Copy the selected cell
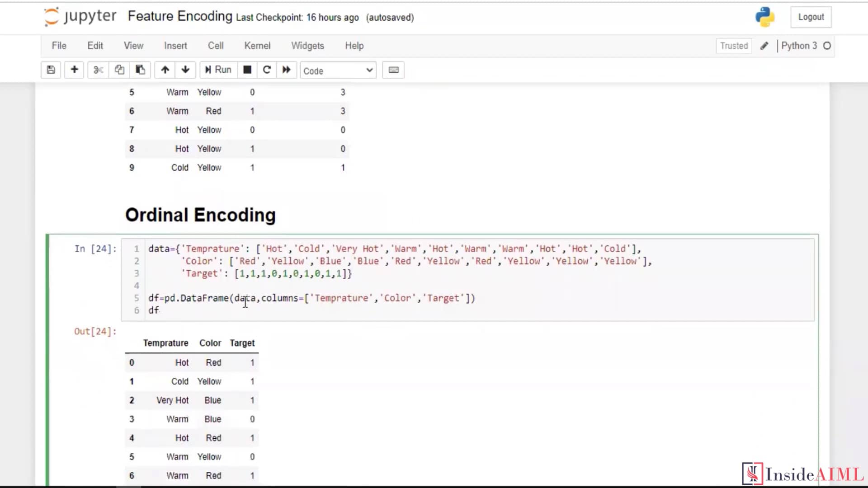The height and width of the screenshot is (488, 868). point(119,70)
